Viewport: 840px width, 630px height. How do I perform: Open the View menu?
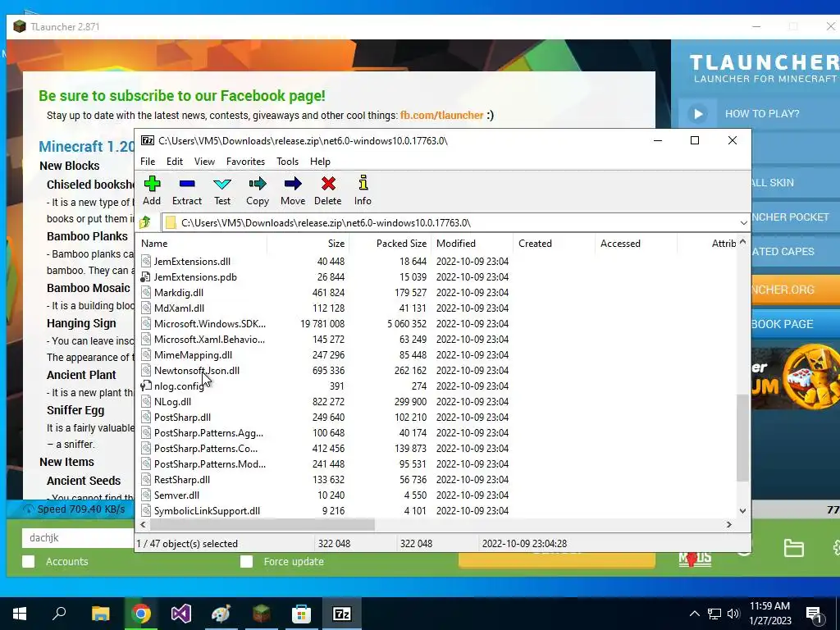click(204, 162)
